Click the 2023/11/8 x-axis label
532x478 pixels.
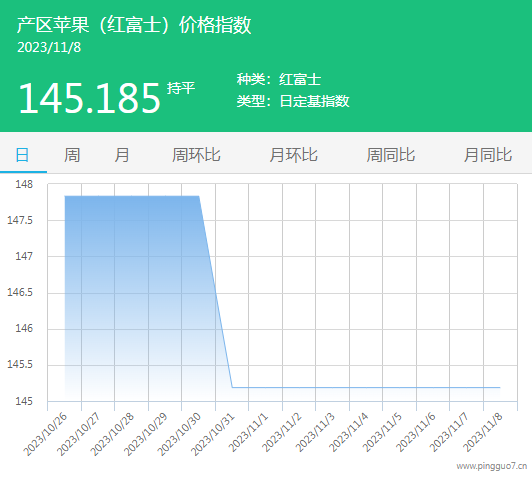pos(482,432)
